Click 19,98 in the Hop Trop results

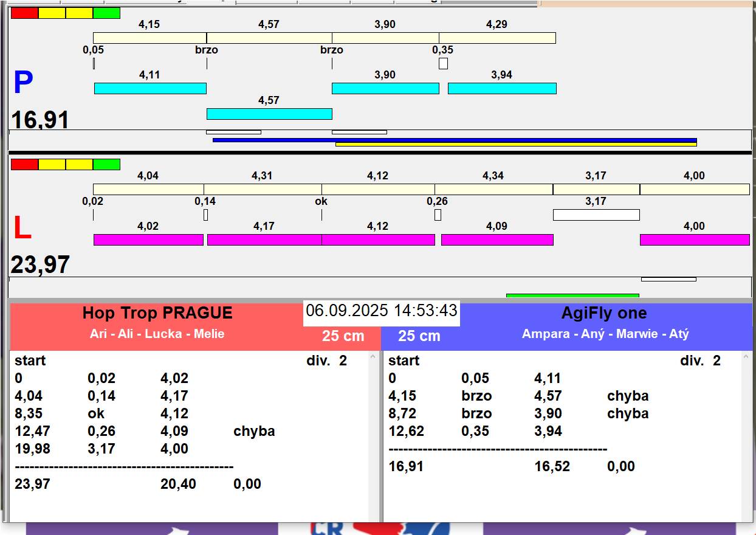(x=33, y=449)
